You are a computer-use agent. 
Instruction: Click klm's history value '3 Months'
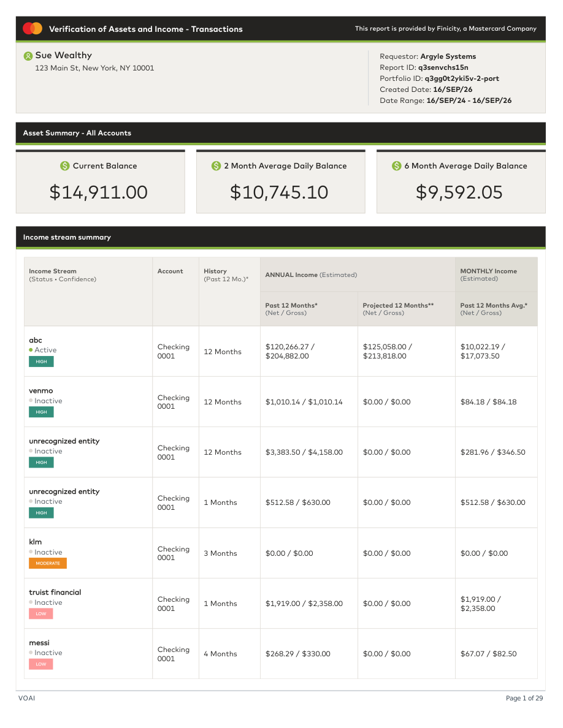(220, 553)
